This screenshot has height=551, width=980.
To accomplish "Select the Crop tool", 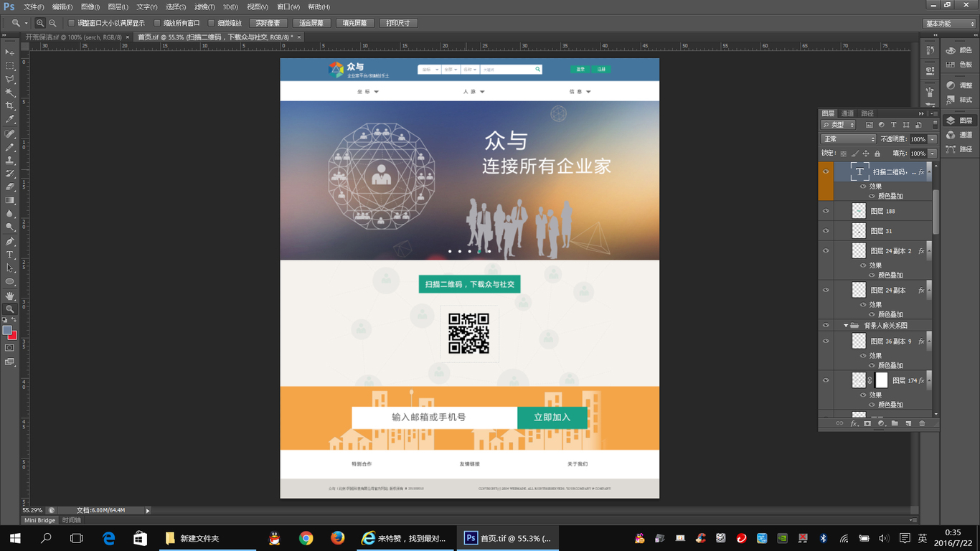I will click(10, 106).
